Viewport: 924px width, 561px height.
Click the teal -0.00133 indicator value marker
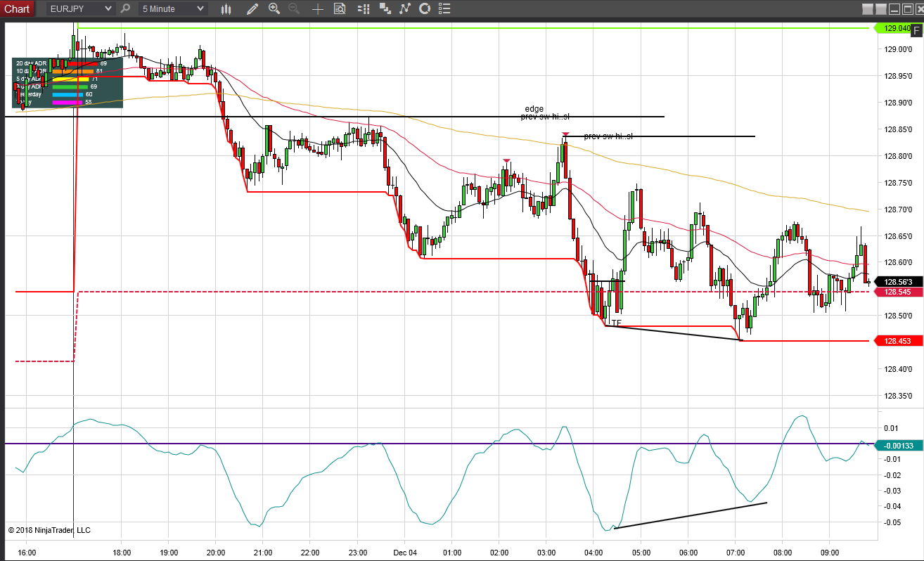click(897, 445)
